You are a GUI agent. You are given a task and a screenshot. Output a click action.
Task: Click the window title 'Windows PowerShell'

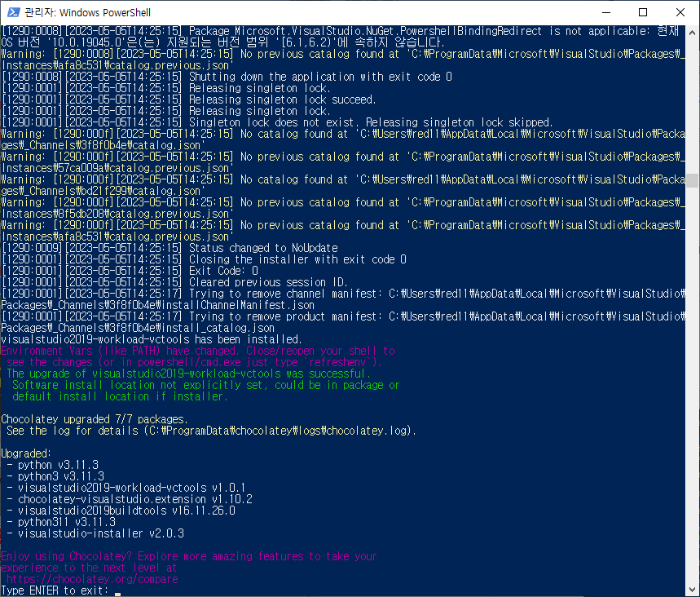105,12
